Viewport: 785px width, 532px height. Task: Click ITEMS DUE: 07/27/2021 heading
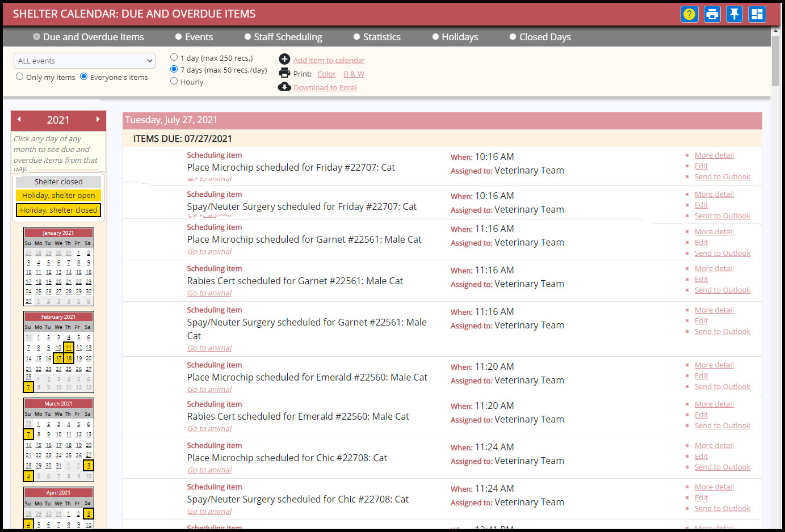pyautogui.click(x=182, y=138)
